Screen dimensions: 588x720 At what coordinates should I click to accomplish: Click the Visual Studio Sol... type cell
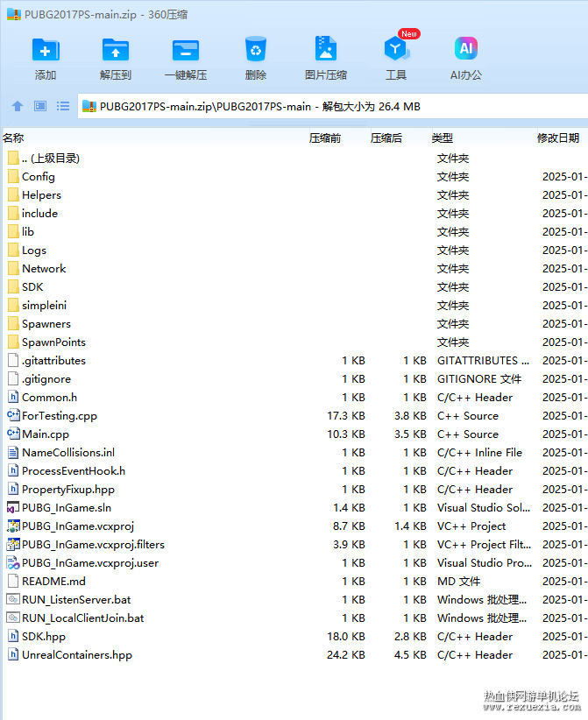pyautogui.click(x=483, y=508)
